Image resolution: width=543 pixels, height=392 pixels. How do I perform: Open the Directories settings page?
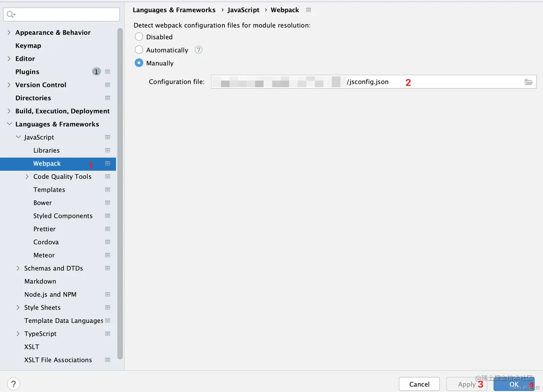pos(33,98)
